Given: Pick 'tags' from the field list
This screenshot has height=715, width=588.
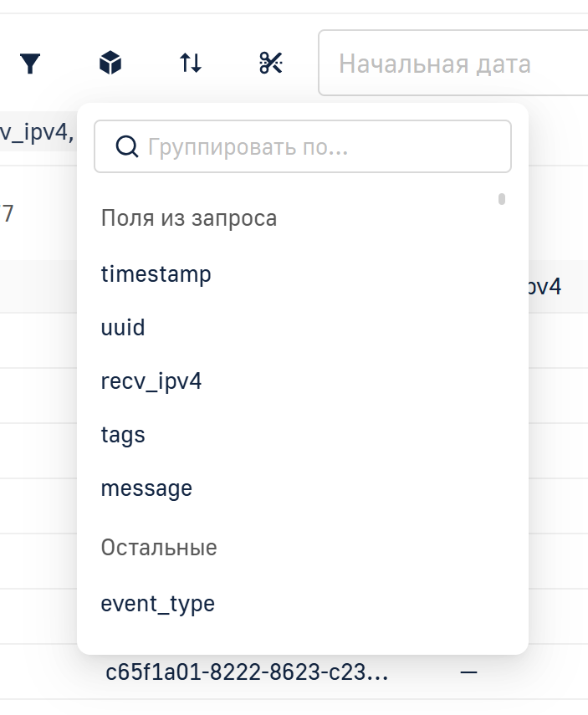Looking at the screenshot, I should click(123, 435).
